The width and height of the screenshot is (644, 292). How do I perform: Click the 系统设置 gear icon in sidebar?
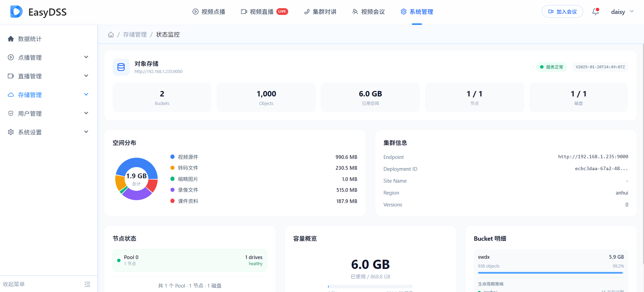coord(11,132)
